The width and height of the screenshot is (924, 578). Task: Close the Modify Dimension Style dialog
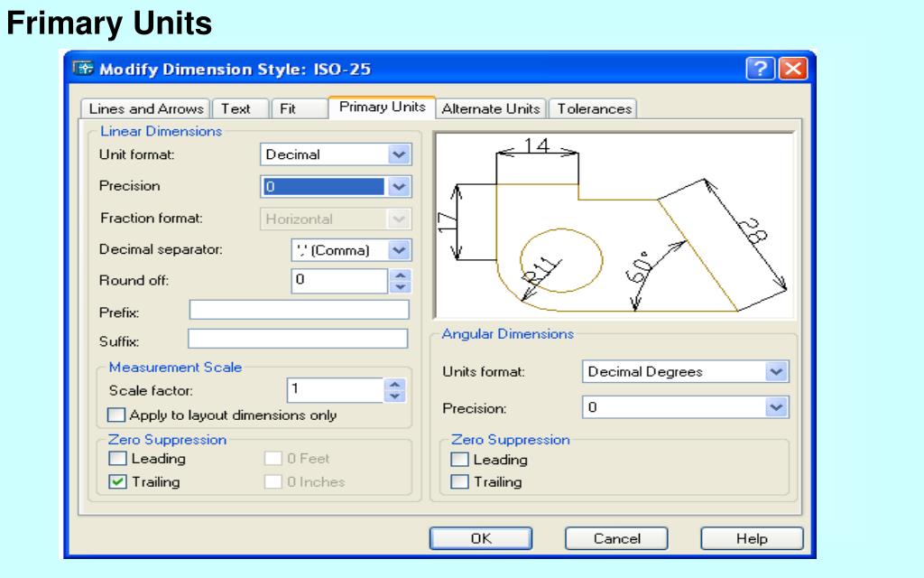click(793, 69)
